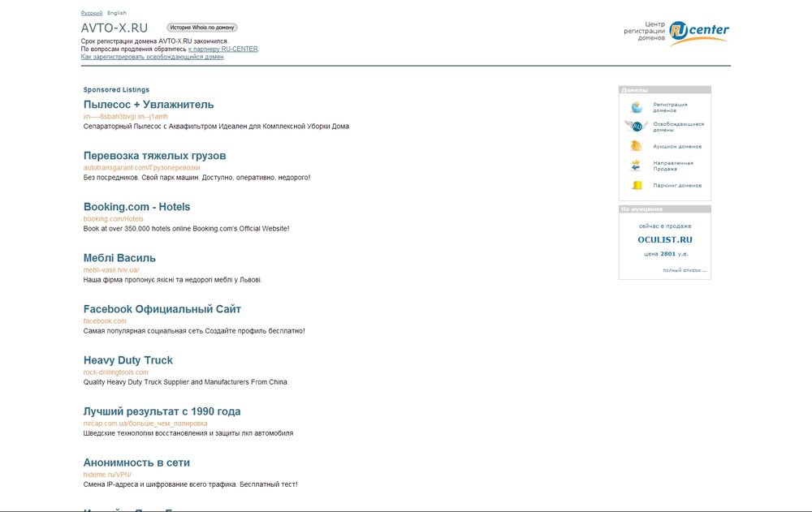Screen dimensions: 812x512
Task: Open Паркинг доменов text link
Action: coord(677,185)
